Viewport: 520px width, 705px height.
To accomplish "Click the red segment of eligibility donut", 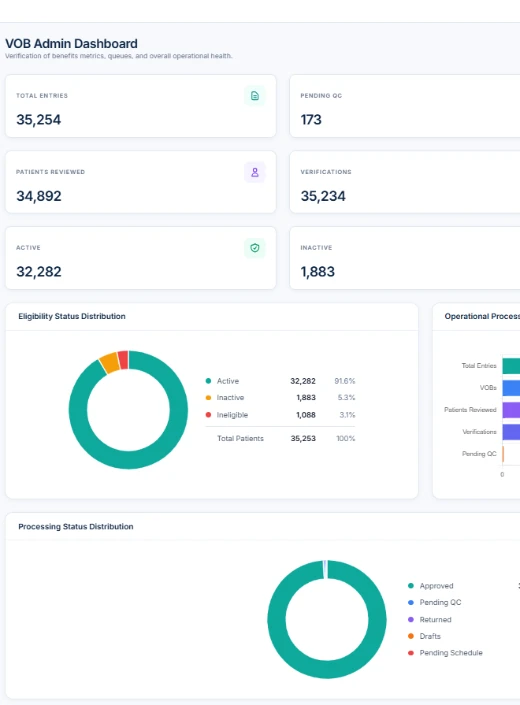I will 123,360.
